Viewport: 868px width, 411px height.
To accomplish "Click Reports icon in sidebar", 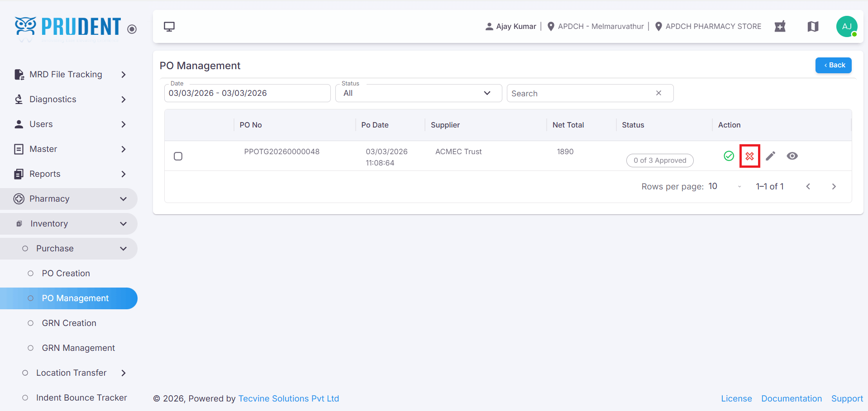I will pos(19,174).
